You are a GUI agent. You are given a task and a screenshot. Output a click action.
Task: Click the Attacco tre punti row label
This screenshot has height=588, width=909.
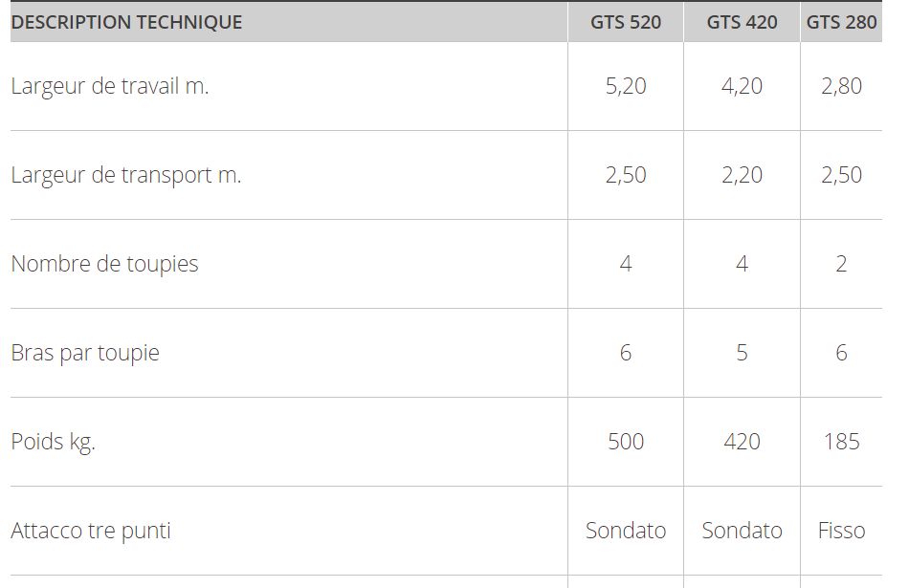[91, 531]
